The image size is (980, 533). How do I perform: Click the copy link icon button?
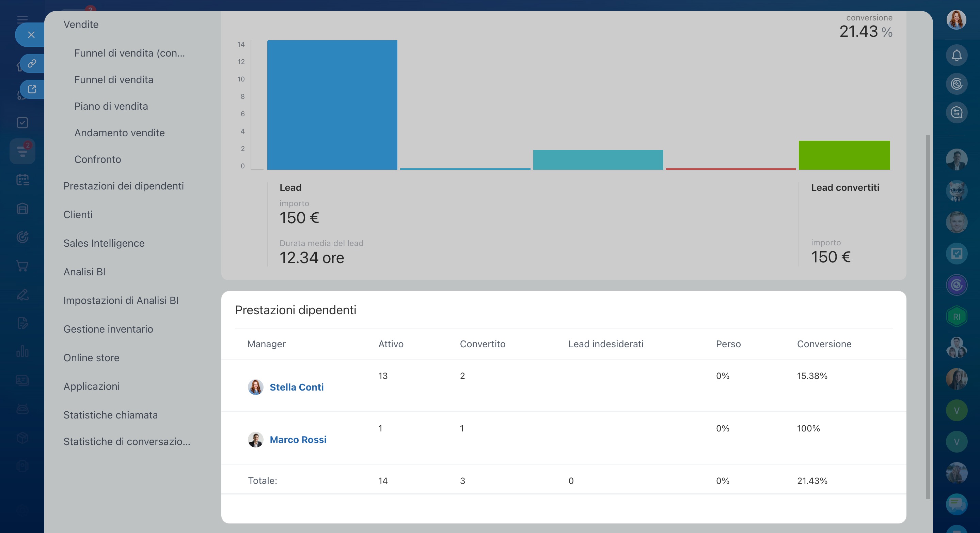click(32, 63)
